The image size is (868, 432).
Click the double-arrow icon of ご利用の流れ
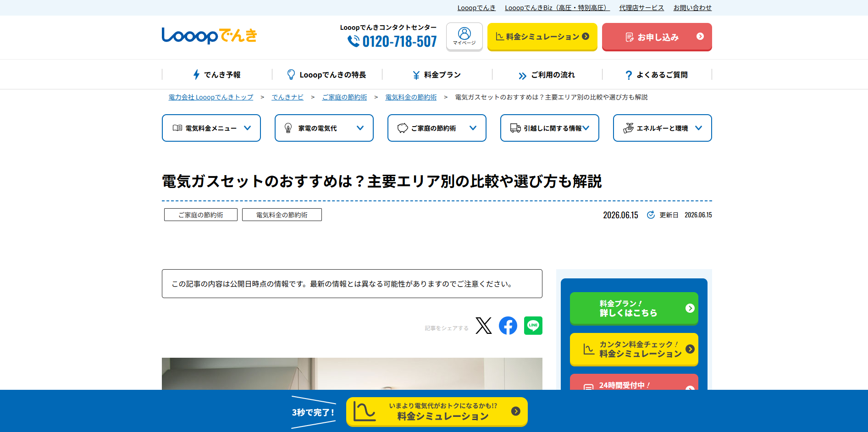(x=522, y=76)
